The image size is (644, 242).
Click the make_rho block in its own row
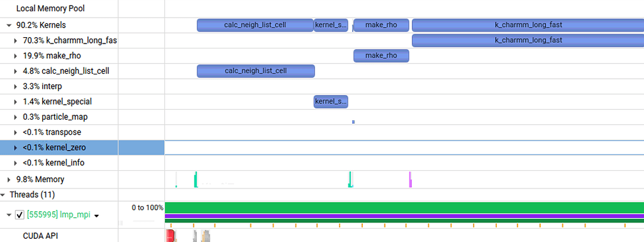[381, 55]
